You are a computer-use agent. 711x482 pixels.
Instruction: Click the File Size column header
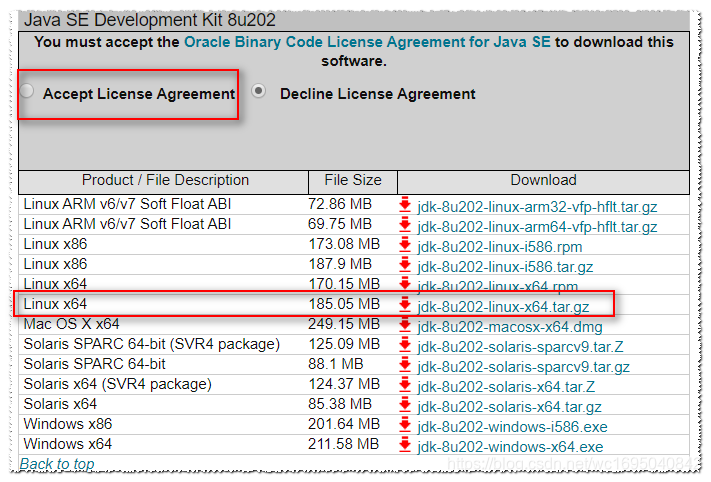[x=353, y=180]
